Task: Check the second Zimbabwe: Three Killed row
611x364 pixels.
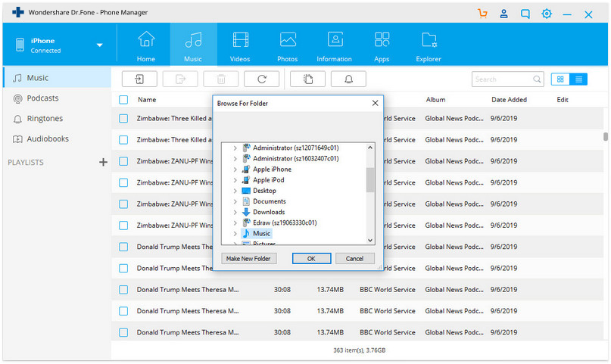Action: [x=123, y=140]
